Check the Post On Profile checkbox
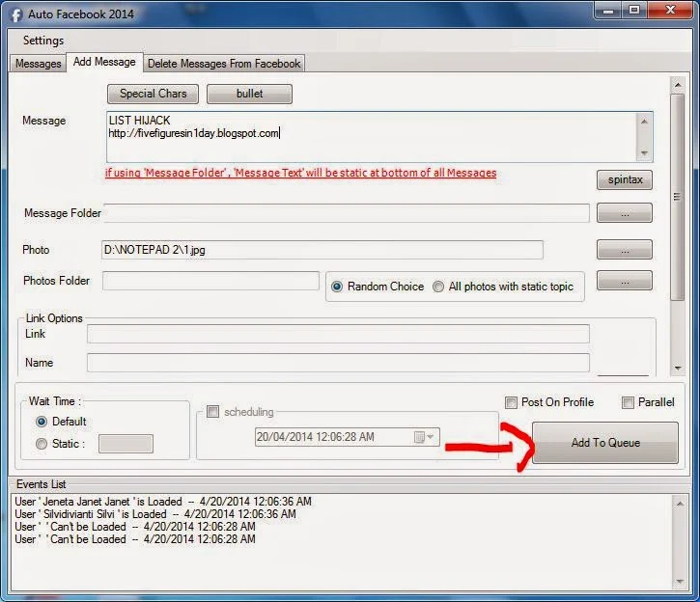 pos(511,402)
